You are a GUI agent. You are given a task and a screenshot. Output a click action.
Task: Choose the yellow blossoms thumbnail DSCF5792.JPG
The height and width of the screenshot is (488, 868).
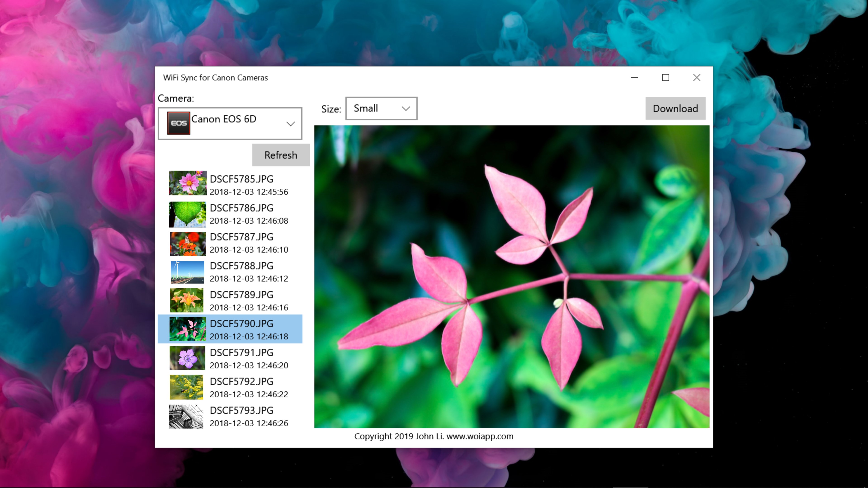(186, 387)
